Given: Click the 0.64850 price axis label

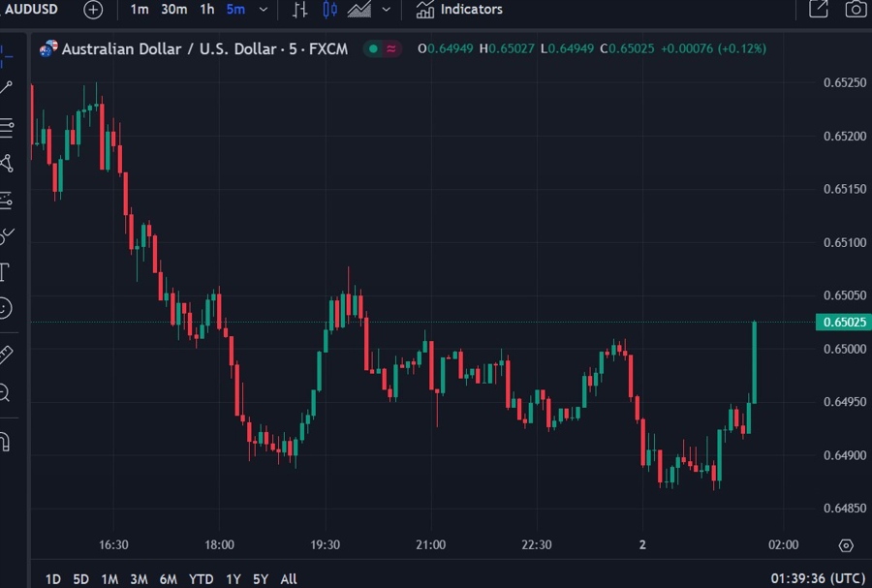Looking at the screenshot, I should pyautogui.click(x=845, y=508).
